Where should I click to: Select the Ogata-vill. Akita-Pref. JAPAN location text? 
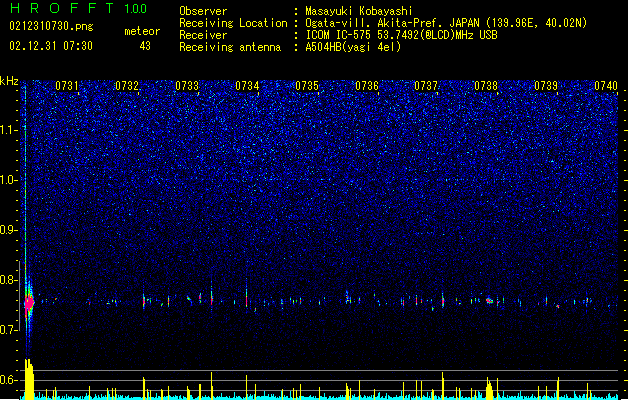446,23
